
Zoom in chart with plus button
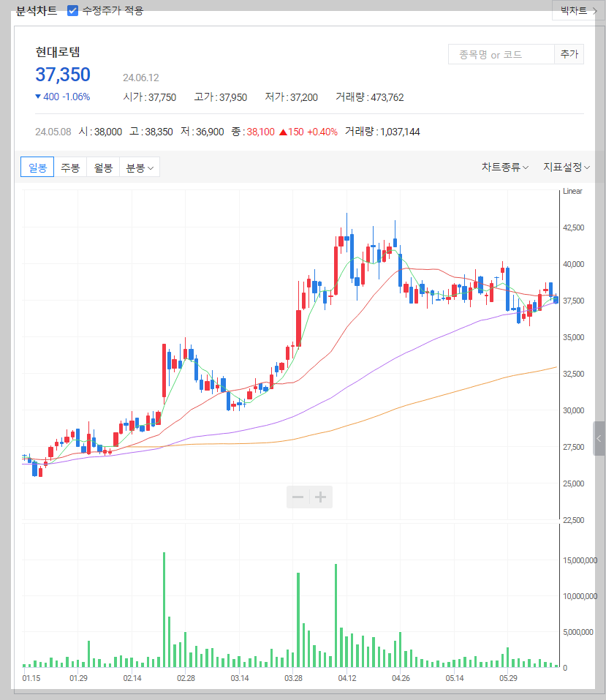pos(320,497)
